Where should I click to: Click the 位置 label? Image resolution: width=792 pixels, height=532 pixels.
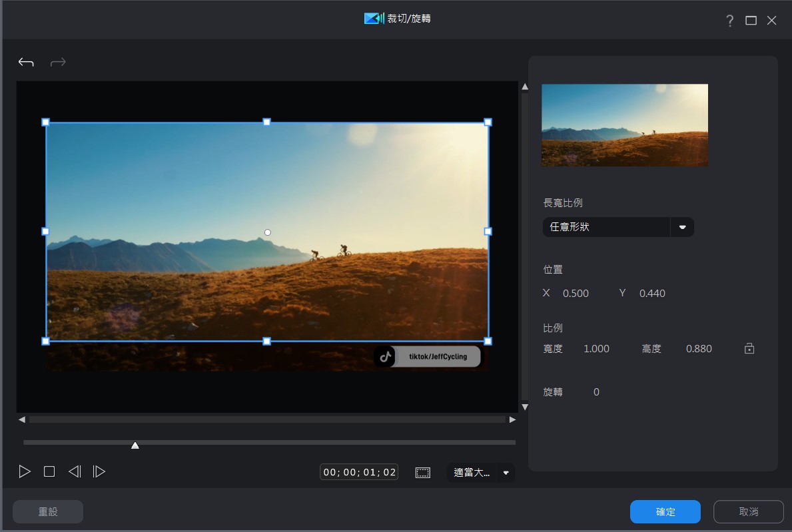[553, 270]
